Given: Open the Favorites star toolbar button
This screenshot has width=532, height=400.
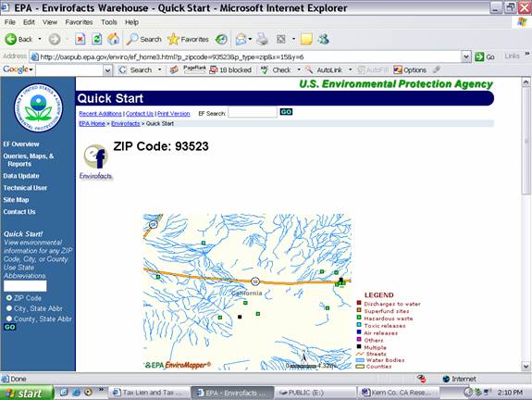Looking at the screenshot, I should coord(188,40).
